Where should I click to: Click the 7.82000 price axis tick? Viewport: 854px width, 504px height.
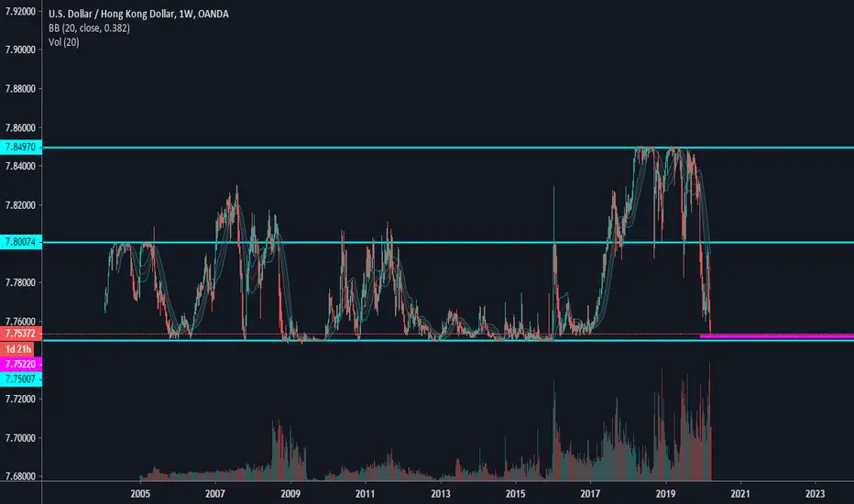pyautogui.click(x=21, y=205)
